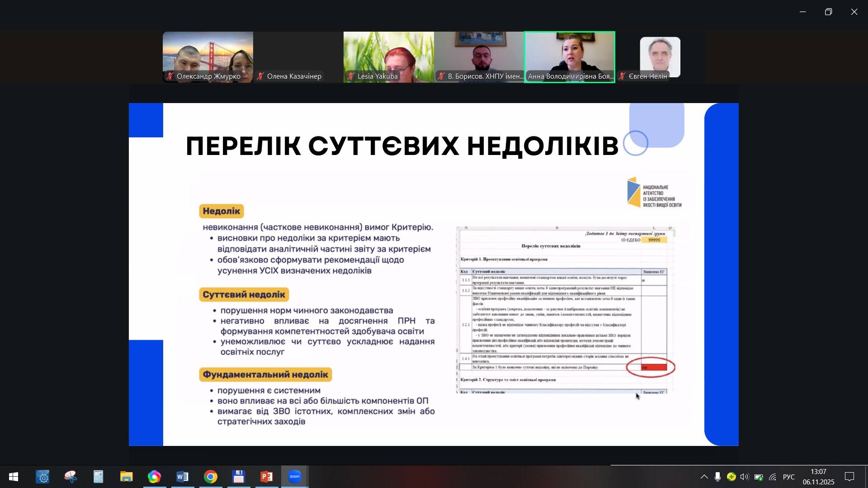Screen dimensions: 868x488
Task: Open Google Chrome from the taskbar
Action: tap(211, 477)
